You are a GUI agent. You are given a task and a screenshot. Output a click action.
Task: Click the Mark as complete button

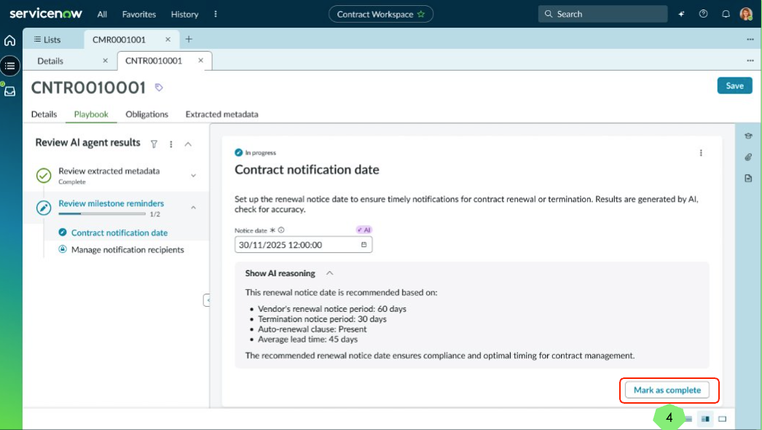click(x=667, y=390)
